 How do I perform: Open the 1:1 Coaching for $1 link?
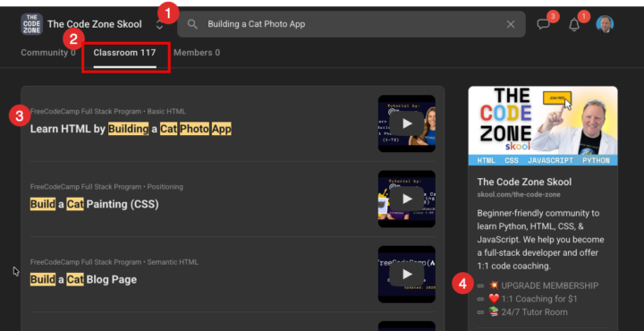pyautogui.click(x=538, y=299)
